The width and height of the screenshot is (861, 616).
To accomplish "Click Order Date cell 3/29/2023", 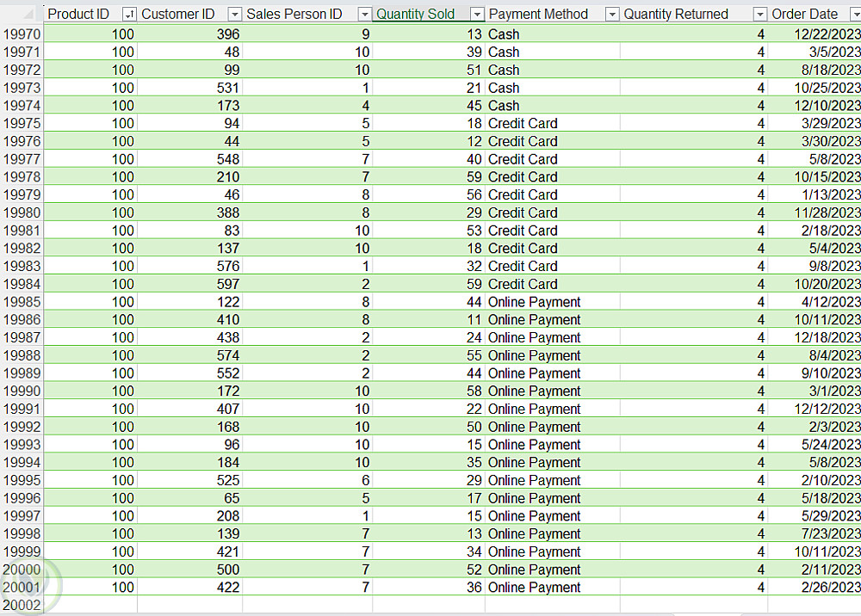I will tap(815, 123).
